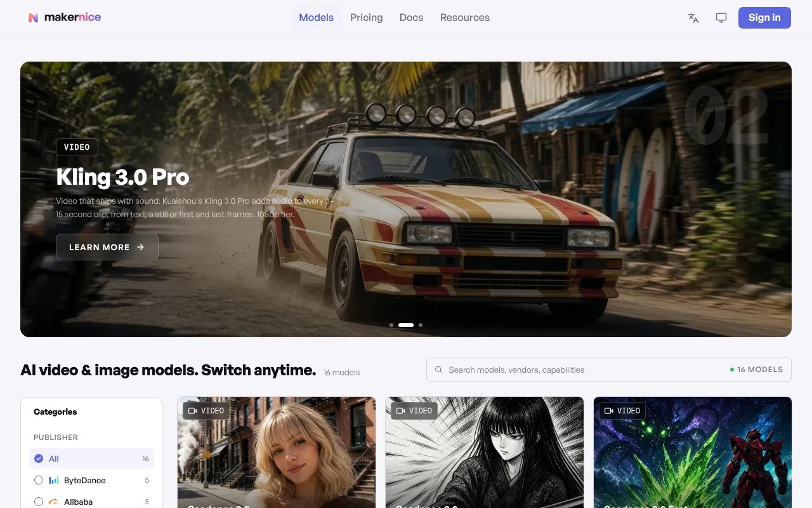Click the '16 models' count text
This screenshot has height=508, width=812.
[x=341, y=373]
